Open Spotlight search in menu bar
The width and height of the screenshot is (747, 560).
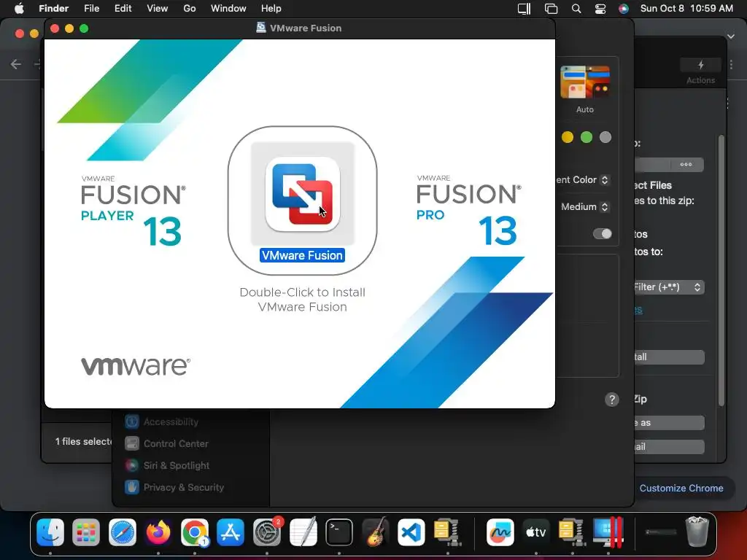tap(576, 9)
